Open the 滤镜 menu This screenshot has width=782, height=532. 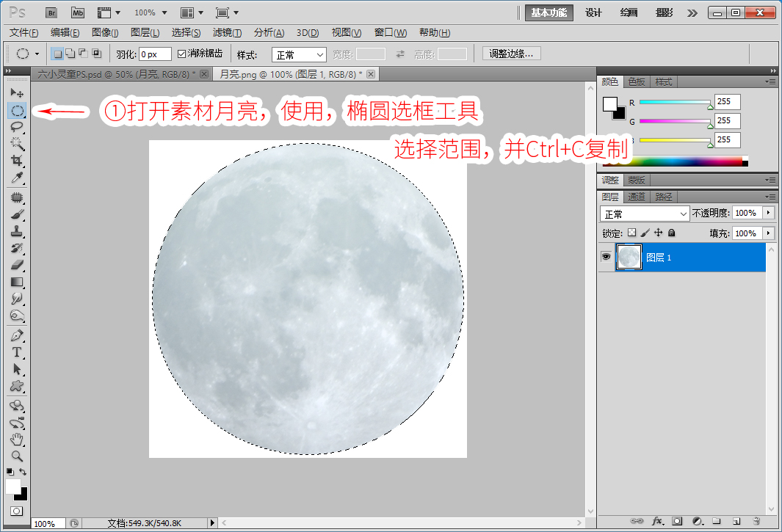(227, 33)
